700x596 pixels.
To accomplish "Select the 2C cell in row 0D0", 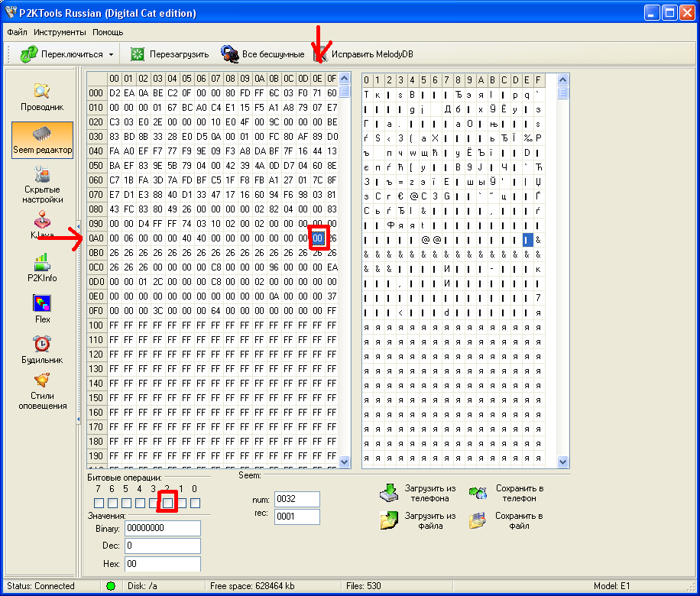I will click(x=157, y=282).
